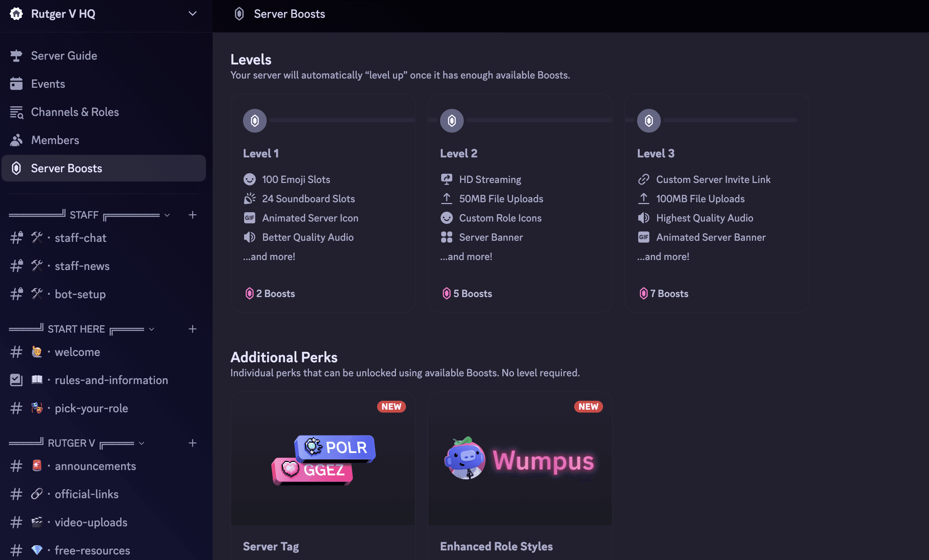
Task: Click the Animated Server Banner GIF icon
Action: 643,237
